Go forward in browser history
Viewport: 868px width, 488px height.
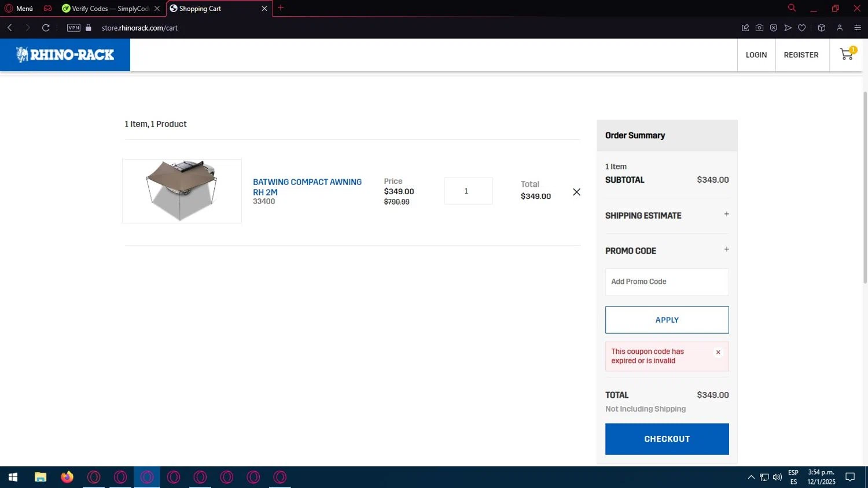coord(27,28)
